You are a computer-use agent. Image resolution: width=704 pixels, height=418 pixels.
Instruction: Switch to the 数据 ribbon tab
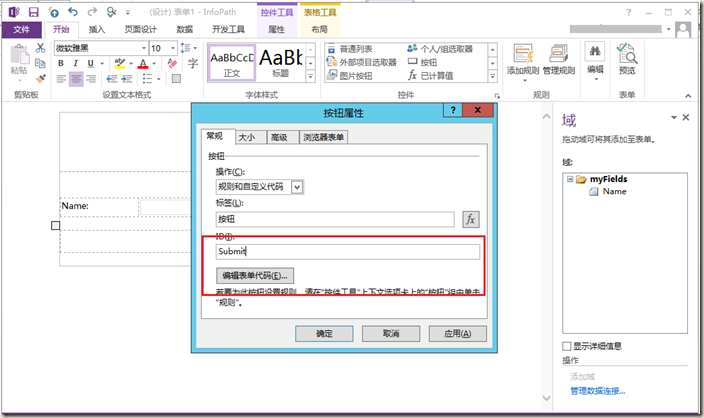click(x=185, y=30)
